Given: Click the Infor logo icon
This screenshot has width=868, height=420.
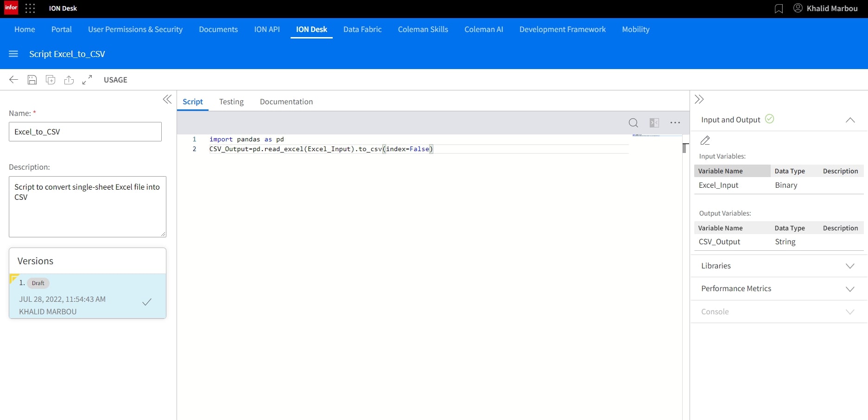Looking at the screenshot, I should [11, 8].
